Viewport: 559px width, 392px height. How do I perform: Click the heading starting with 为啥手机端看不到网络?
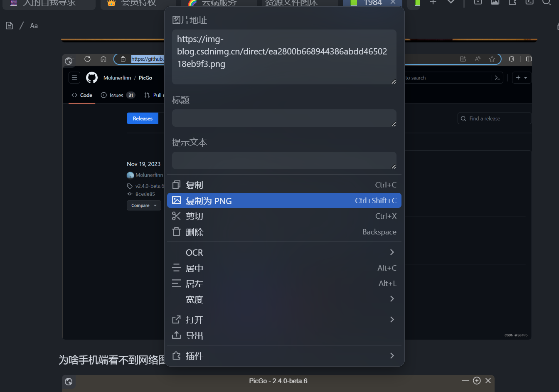pos(112,360)
